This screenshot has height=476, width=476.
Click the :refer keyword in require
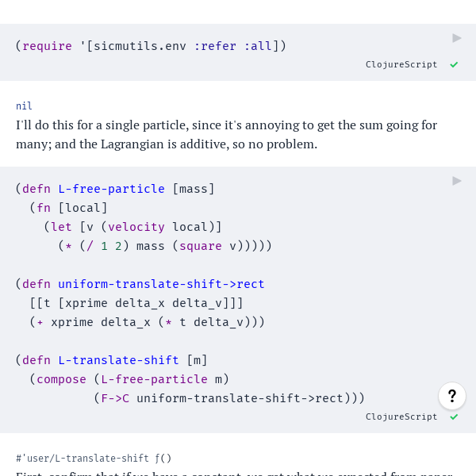point(215,46)
